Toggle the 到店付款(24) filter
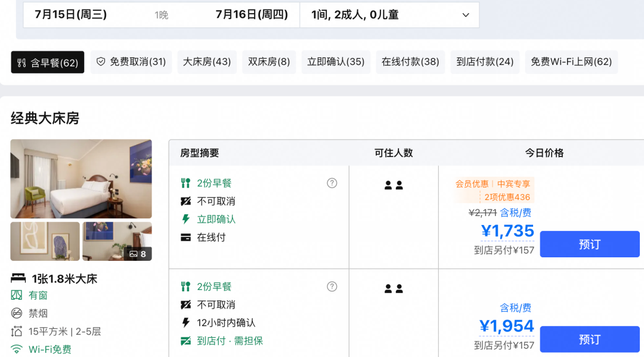Image resolution: width=644 pixels, height=357 pixels. coord(485,62)
